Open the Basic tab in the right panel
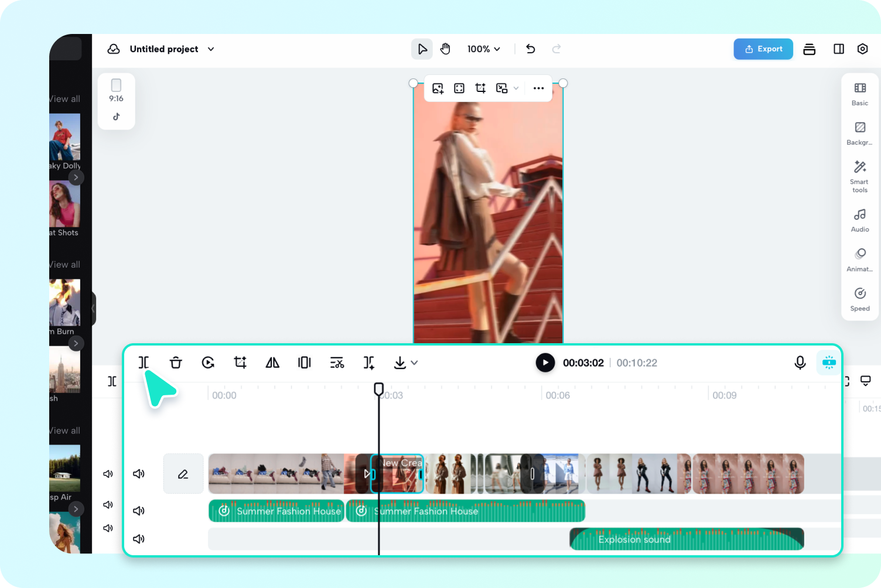881x588 pixels. [859, 93]
